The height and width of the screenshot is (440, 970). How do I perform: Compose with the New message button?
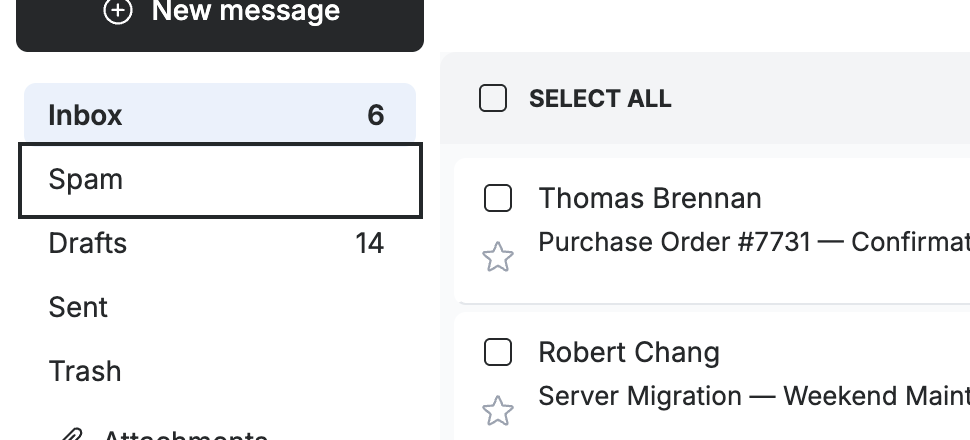pyautogui.click(x=220, y=19)
